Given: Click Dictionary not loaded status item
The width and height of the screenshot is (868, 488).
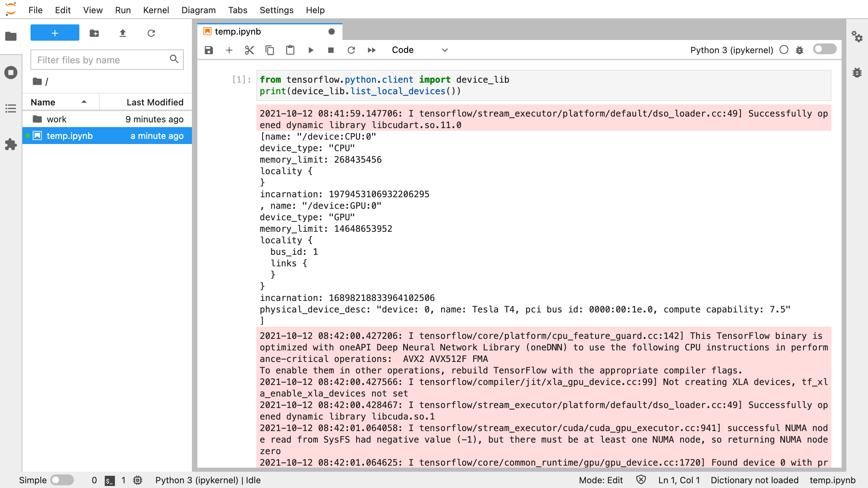Looking at the screenshot, I should point(755,480).
